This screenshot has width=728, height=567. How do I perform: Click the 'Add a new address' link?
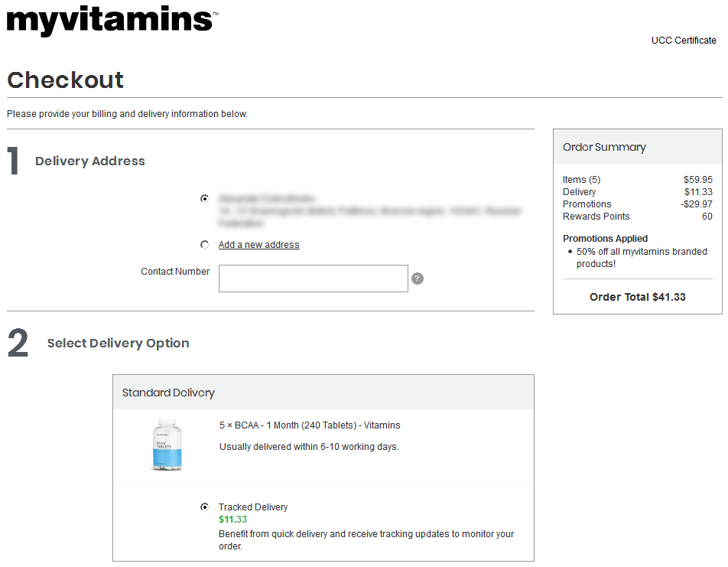[x=258, y=245]
